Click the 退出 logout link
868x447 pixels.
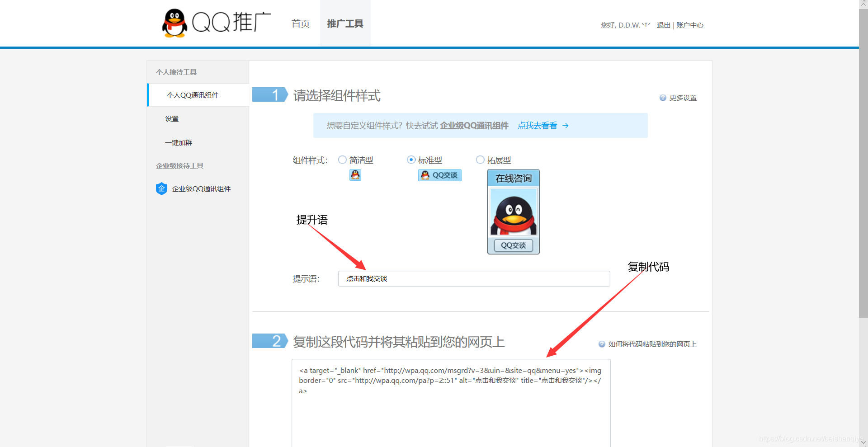pyautogui.click(x=663, y=25)
